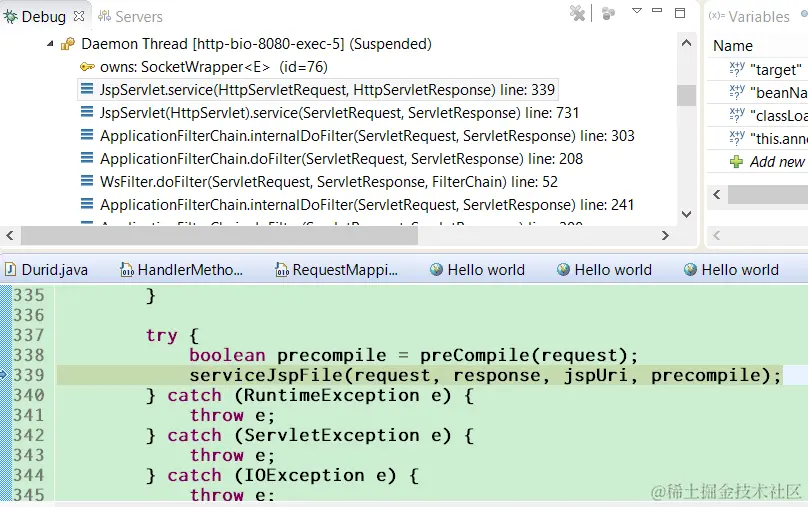Click throw e; on line 341

point(232,415)
